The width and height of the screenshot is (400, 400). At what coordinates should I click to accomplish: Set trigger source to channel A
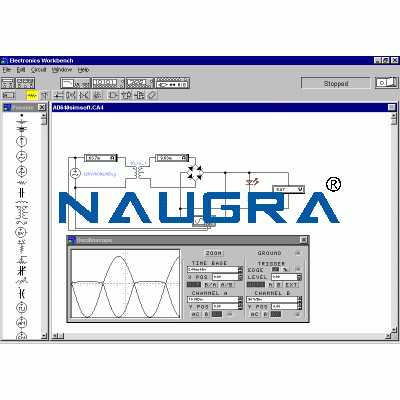click(x=271, y=285)
